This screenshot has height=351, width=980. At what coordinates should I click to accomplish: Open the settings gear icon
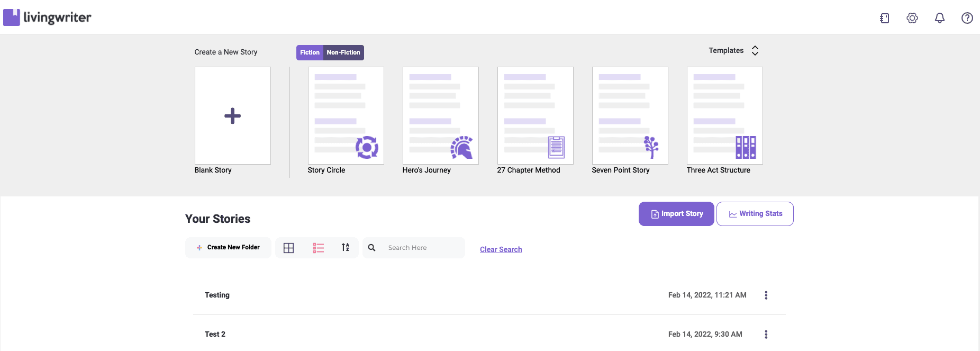click(912, 18)
